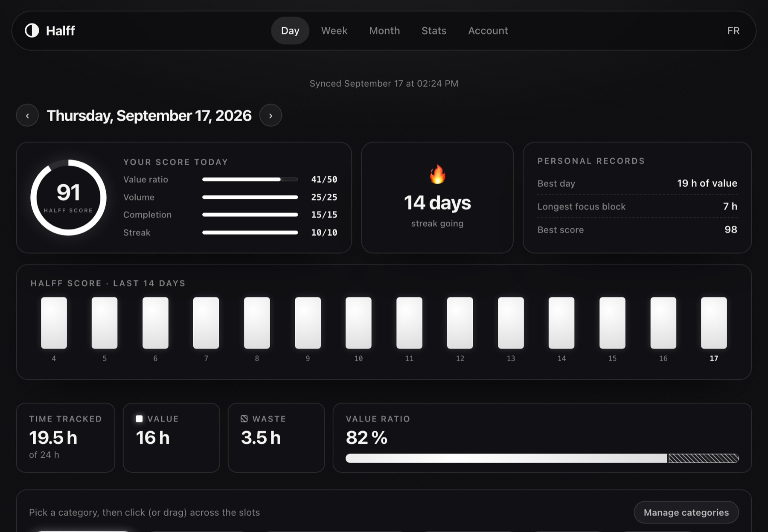Select the score bar for day 7
Image resolution: width=768 pixels, height=532 pixels.
[206, 323]
